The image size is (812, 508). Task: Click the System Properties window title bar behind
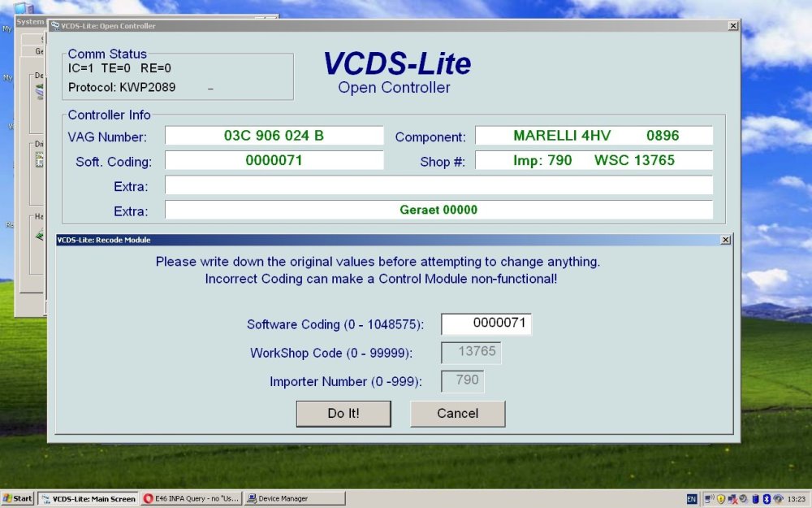(x=30, y=22)
